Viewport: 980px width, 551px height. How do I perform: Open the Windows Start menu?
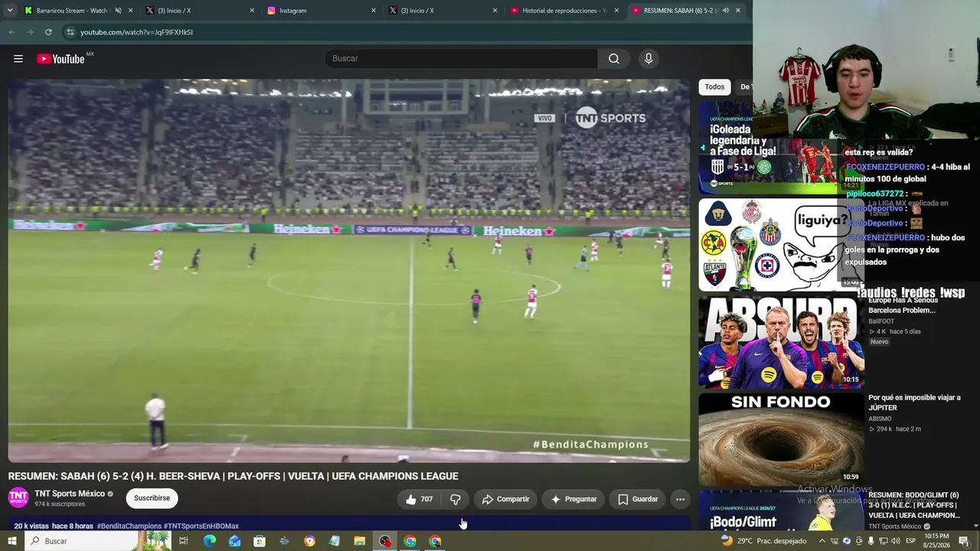pyautogui.click(x=12, y=541)
